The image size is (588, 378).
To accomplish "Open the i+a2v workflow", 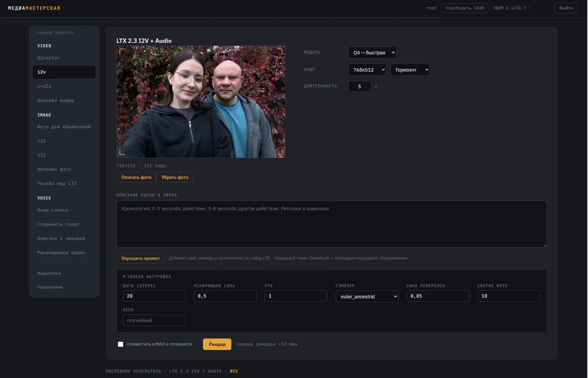I will (x=64, y=86).
